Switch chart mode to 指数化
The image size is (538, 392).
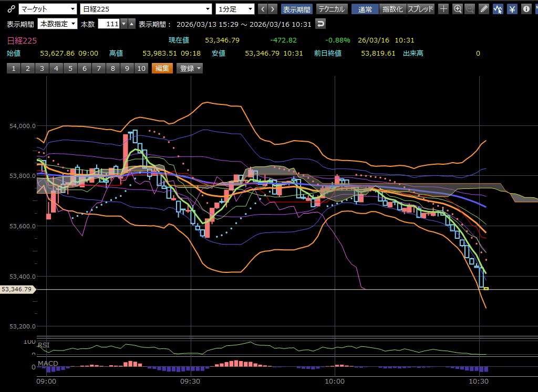click(x=393, y=9)
